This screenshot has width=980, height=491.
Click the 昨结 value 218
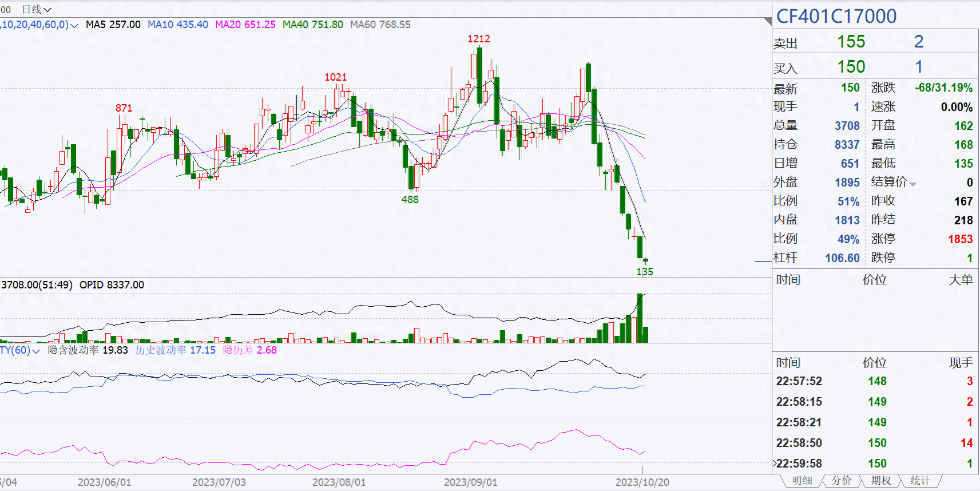click(x=963, y=220)
